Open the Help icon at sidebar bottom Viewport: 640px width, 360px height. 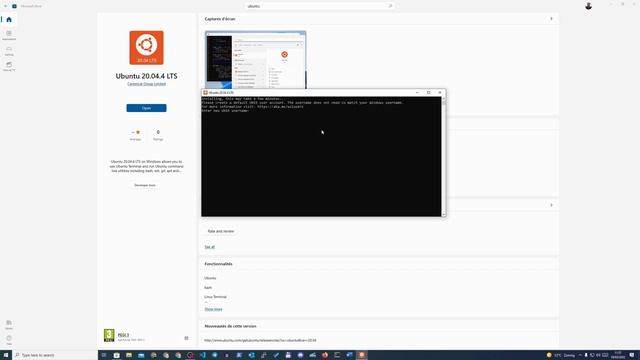[x=9, y=340]
